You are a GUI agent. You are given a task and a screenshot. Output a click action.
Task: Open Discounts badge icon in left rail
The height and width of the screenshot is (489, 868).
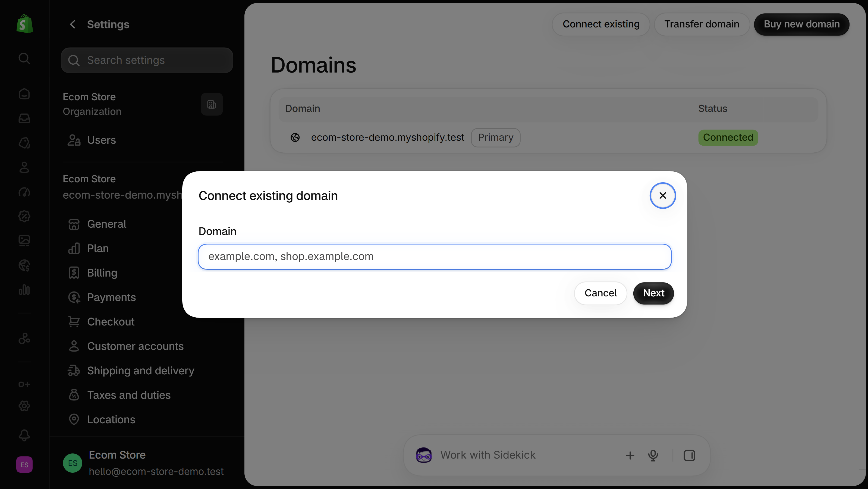point(24,216)
